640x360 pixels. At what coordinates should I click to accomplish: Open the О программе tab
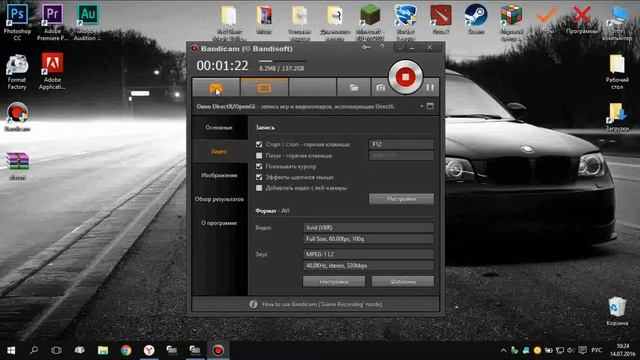219,223
